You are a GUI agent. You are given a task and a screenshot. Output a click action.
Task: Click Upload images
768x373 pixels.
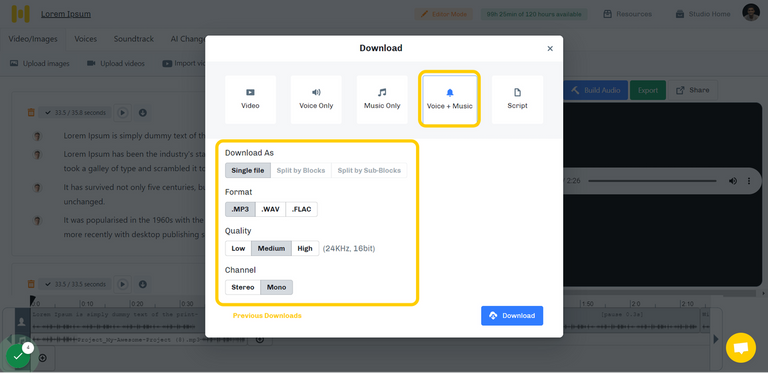40,64
